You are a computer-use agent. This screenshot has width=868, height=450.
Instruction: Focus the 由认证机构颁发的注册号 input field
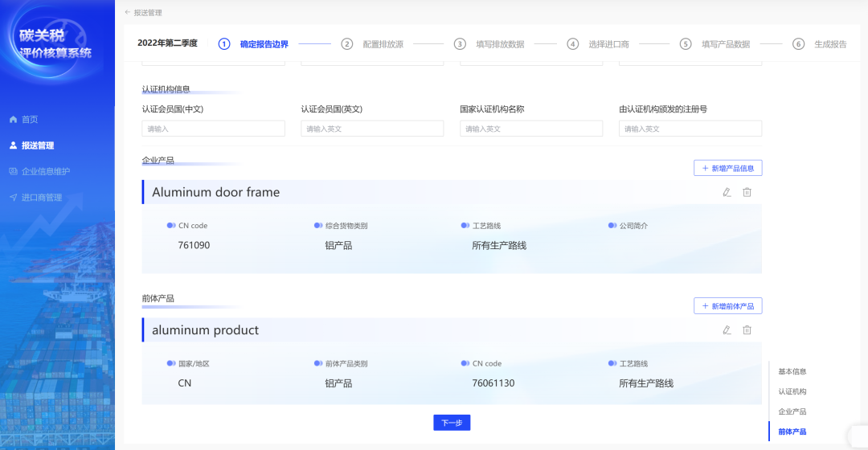pos(690,129)
